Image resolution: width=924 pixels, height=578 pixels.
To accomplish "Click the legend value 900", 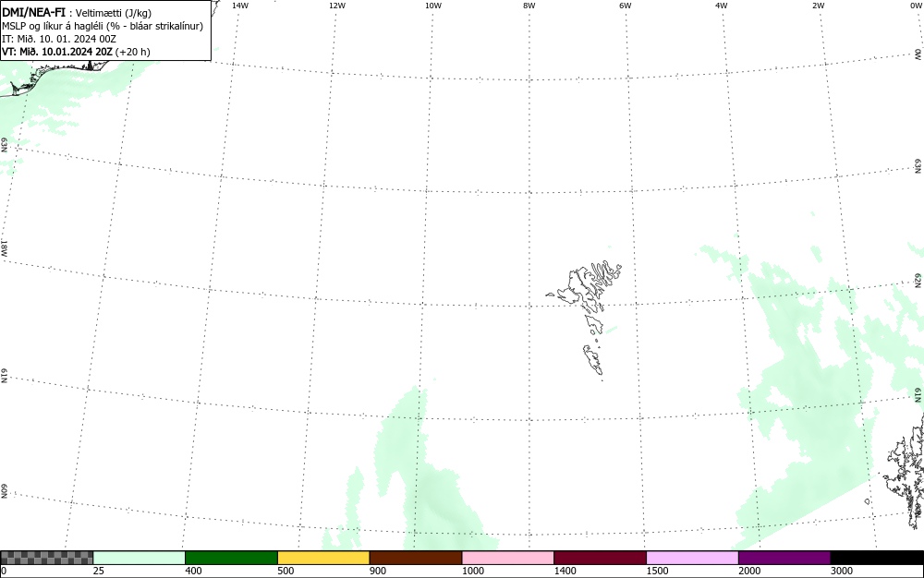I will [378, 571].
